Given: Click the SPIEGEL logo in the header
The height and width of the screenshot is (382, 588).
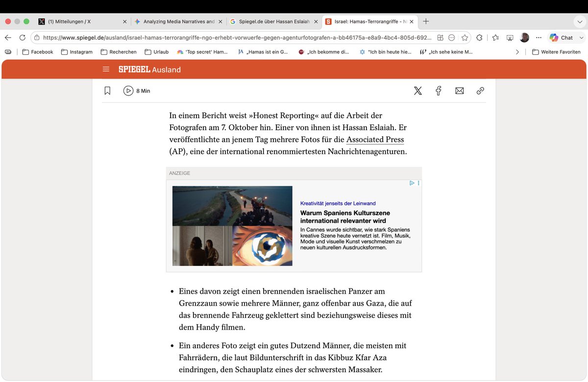Looking at the screenshot, I should point(134,70).
